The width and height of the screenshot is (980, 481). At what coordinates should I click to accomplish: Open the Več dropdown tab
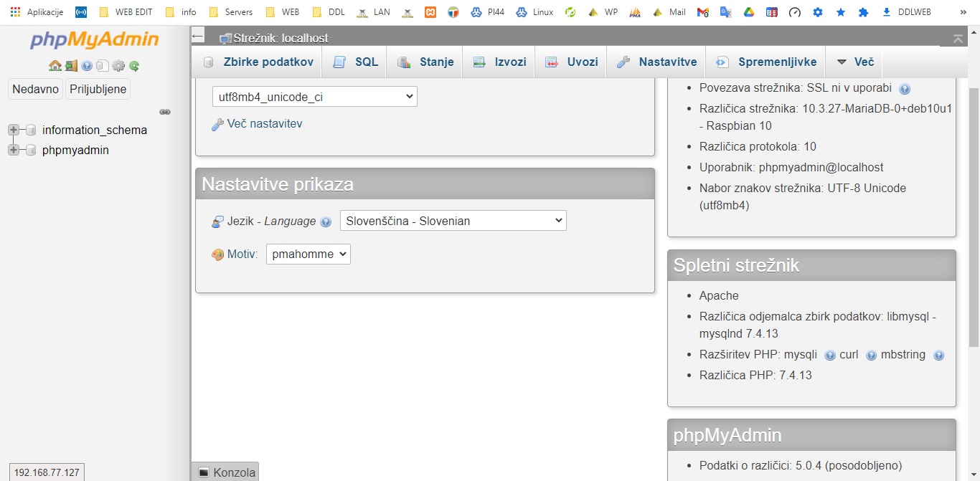pos(854,62)
